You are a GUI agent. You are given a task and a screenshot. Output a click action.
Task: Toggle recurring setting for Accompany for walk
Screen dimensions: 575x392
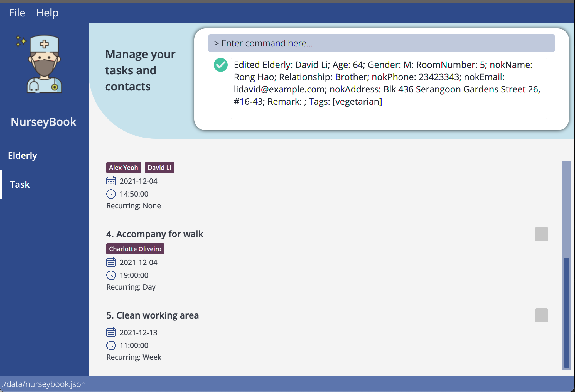click(541, 234)
